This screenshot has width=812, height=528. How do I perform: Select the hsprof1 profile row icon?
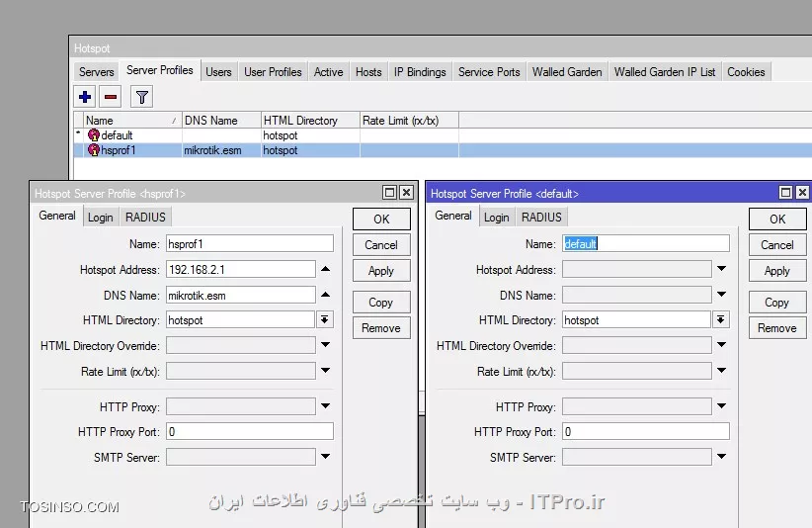(x=94, y=150)
